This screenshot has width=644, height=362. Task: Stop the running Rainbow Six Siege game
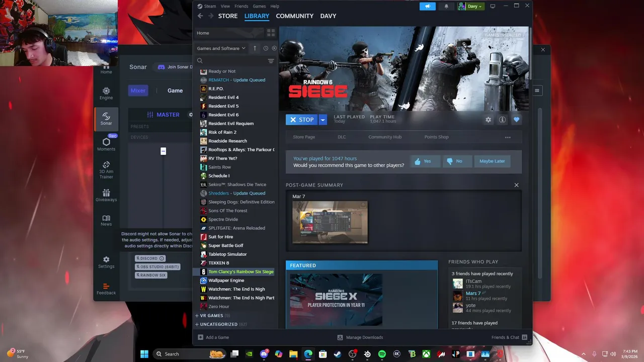tap(302, 120)
